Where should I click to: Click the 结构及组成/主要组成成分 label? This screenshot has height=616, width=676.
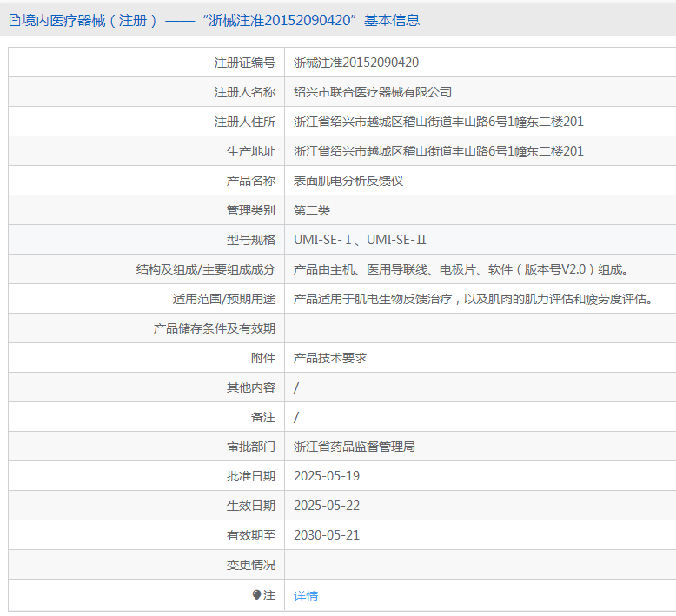coord(206,269)
